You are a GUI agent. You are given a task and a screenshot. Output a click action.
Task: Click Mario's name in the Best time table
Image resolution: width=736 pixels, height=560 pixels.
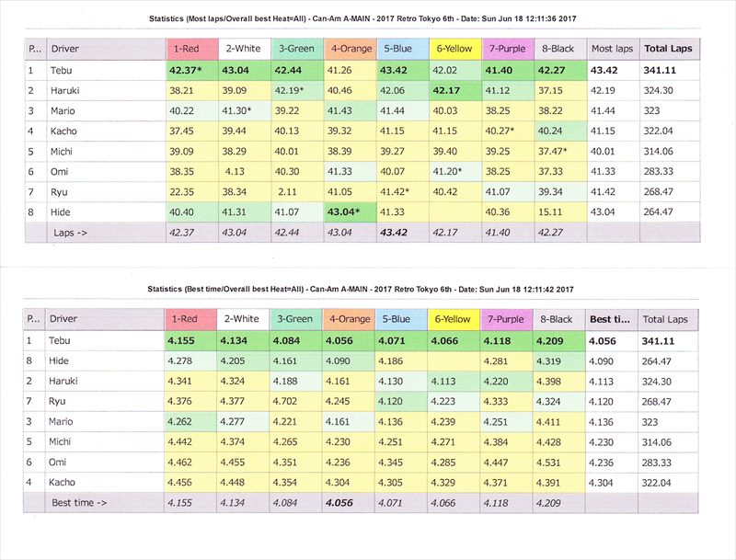64,421
